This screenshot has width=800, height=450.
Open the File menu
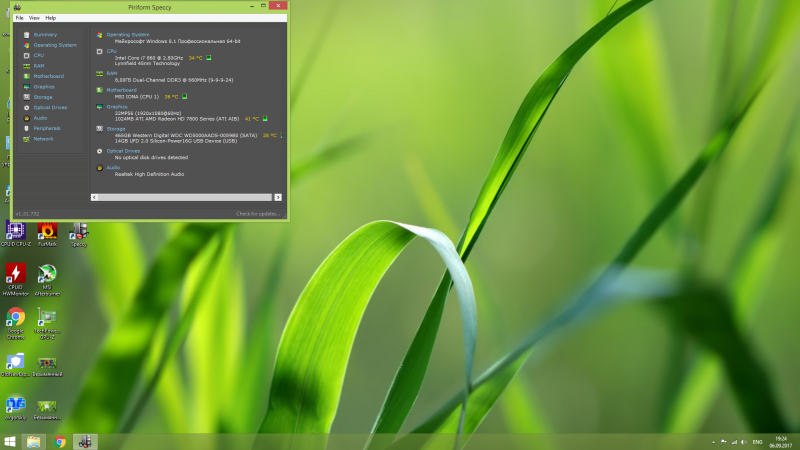[x=19, y=18]
